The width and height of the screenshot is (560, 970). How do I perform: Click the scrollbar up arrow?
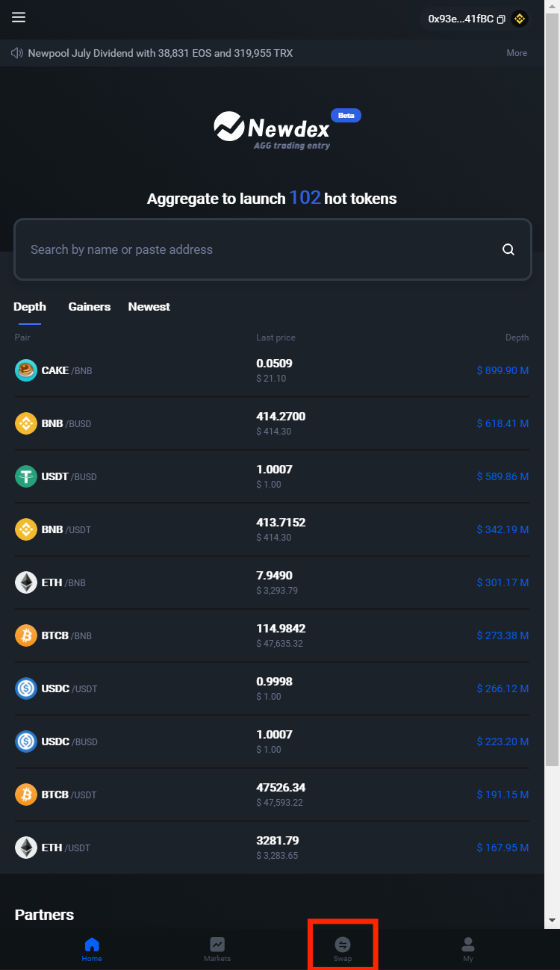click(x=552, y=6)
